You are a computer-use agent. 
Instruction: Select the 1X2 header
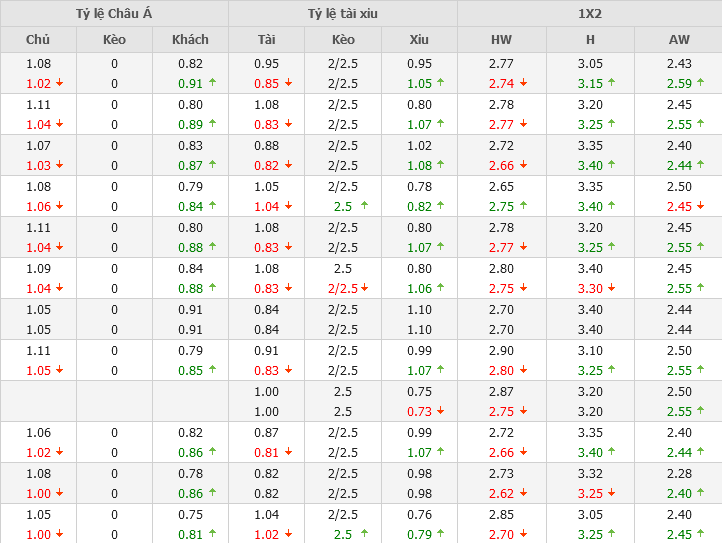590,14
